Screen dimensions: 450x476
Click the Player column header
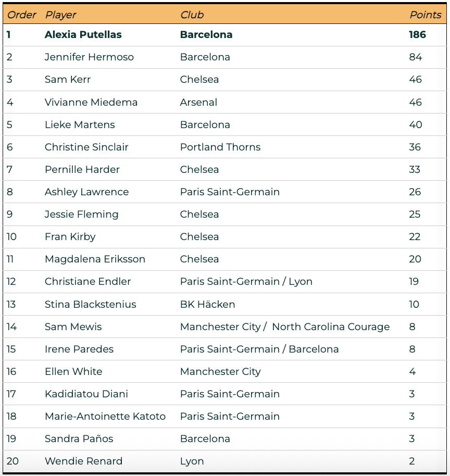[x=61, y=15]
